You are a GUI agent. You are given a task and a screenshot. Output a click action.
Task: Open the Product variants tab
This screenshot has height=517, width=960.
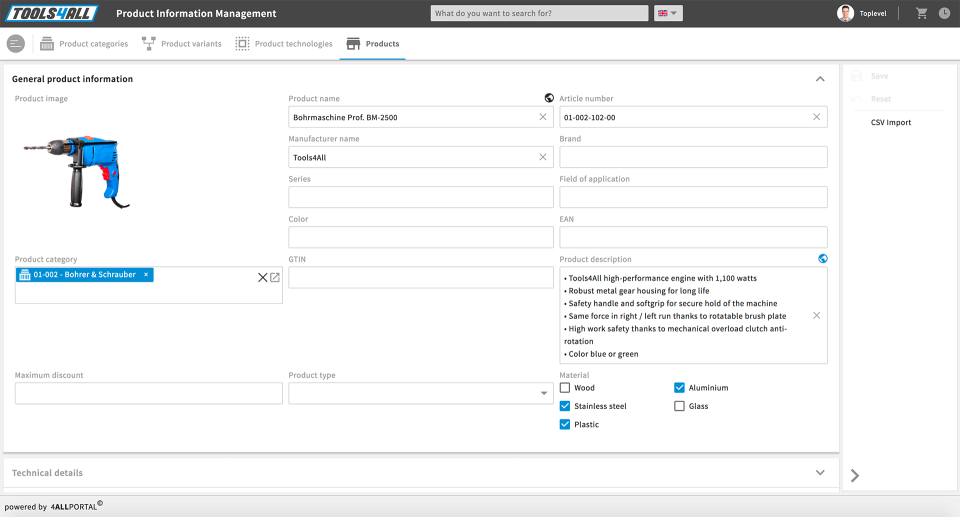pos(182,44)
